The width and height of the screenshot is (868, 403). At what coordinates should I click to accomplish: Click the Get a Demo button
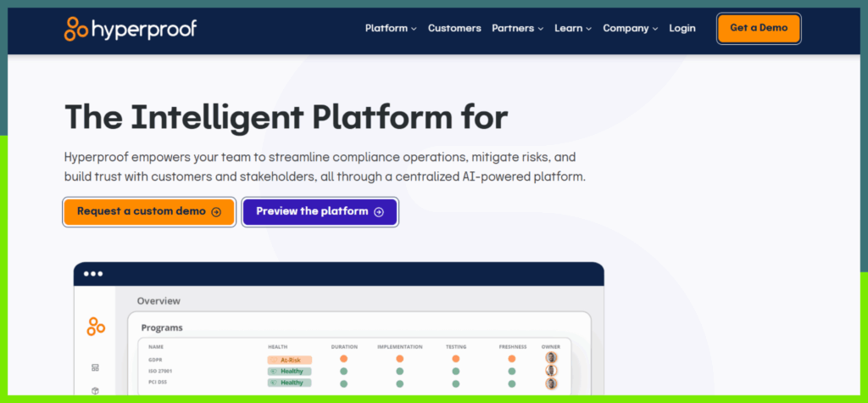[x=759, y=28]
